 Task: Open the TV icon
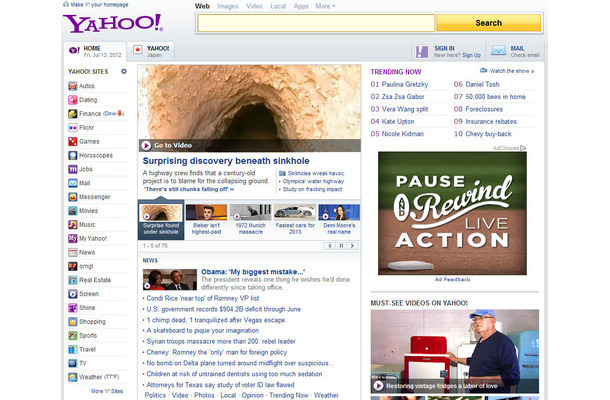pos(73,363)
